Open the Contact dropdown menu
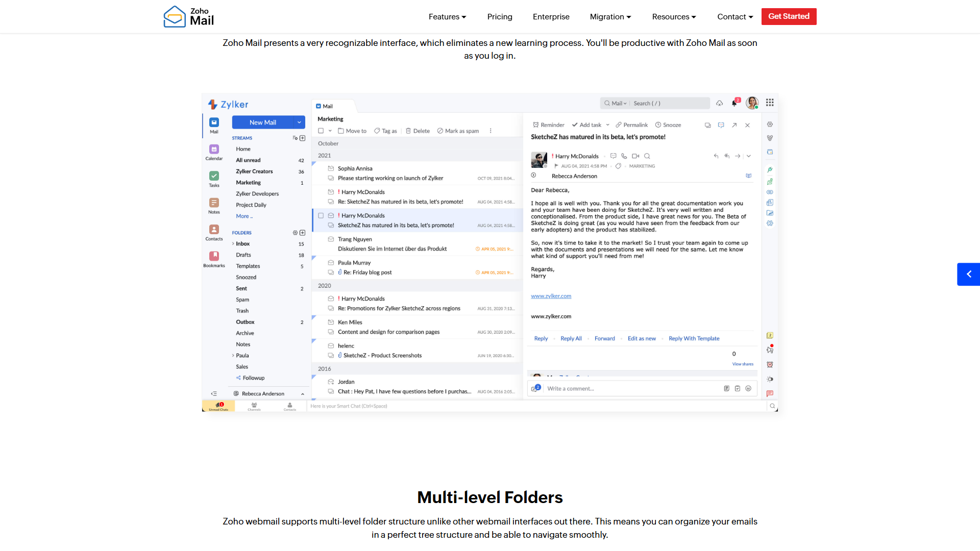The width and height of the screenshot is (980, 551). pos(735,17)
